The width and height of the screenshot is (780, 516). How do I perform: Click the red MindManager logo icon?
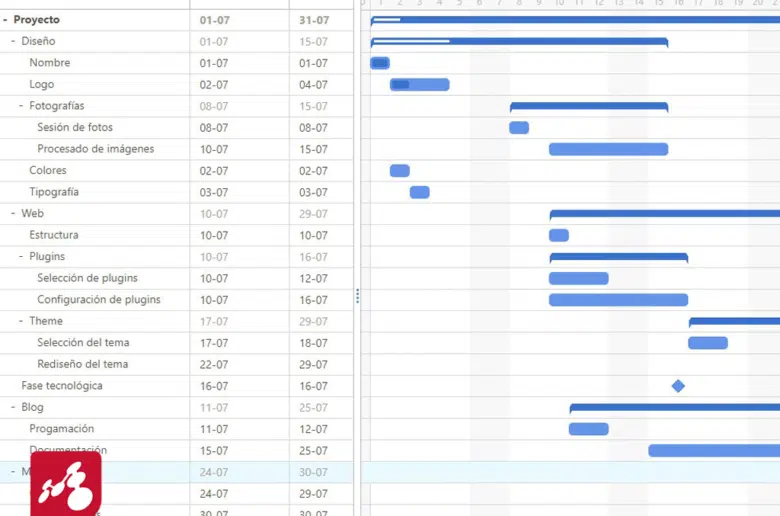(65, 483)
